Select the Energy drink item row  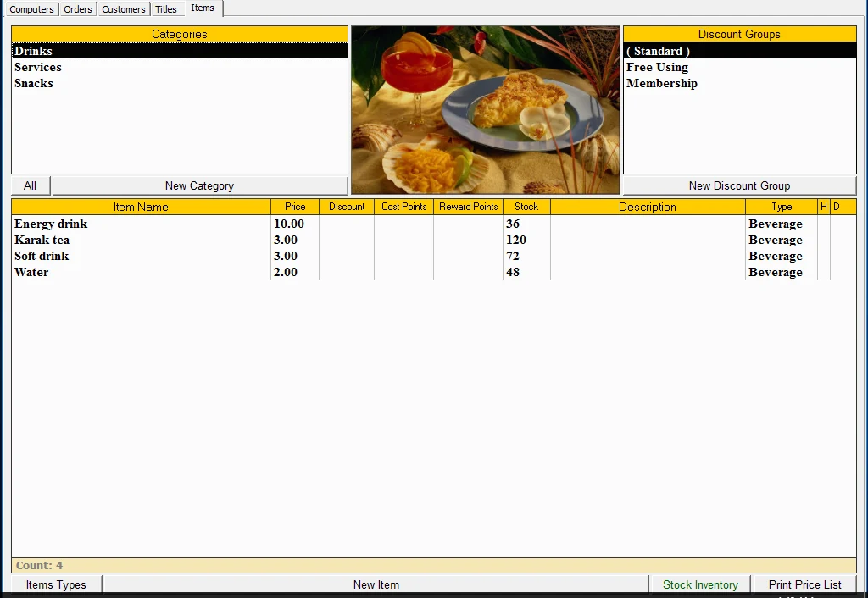pyautogui.click(x=434, y=224)
